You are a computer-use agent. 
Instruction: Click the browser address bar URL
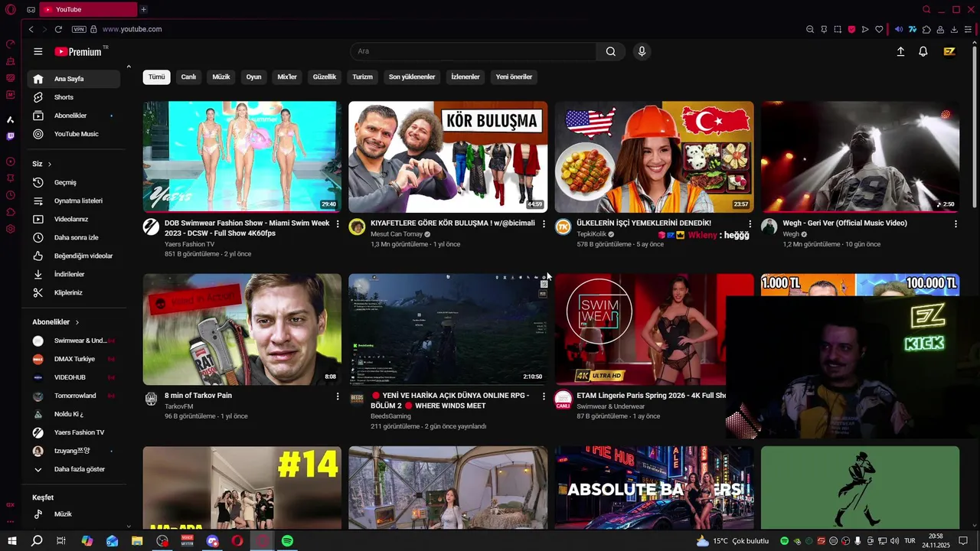pyautogui.click(x=132, y=29)
